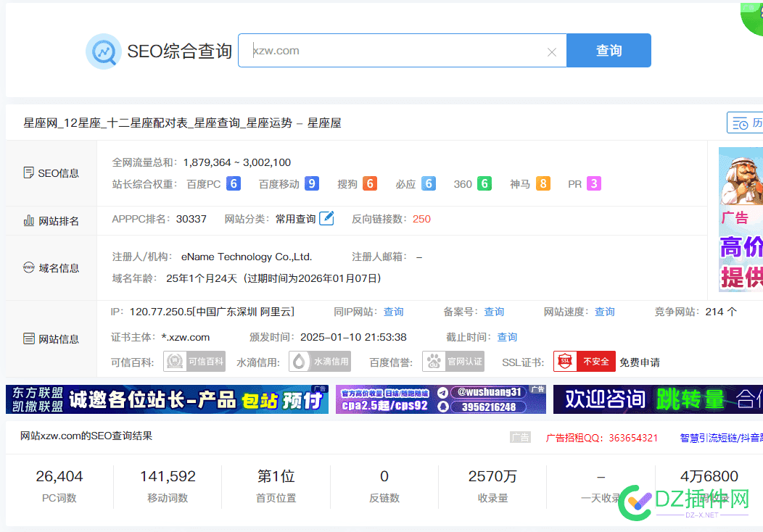This screenshot has width=763, height=532.
Task: Click the red SSL 不安全 badge
Action: (x=585, y=362)
